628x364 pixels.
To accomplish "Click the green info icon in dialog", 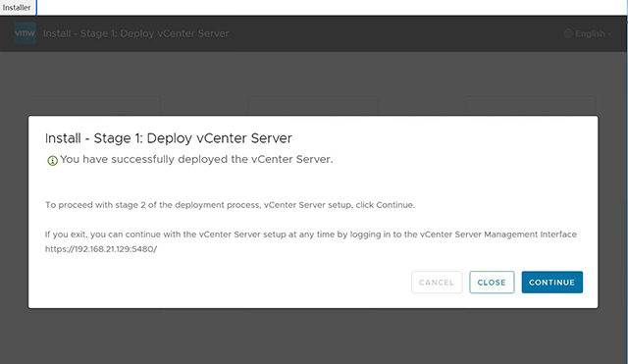I will pyautogui.click(x=52, y=161).
